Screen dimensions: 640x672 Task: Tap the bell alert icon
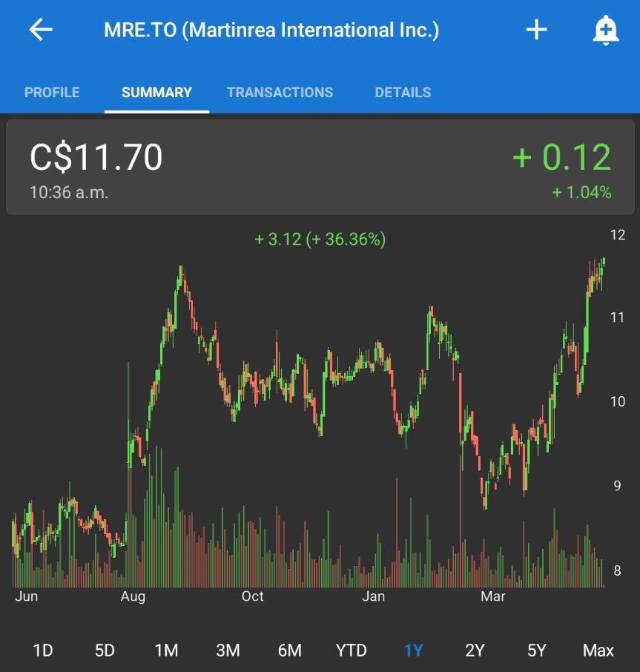tap(605, 30)
